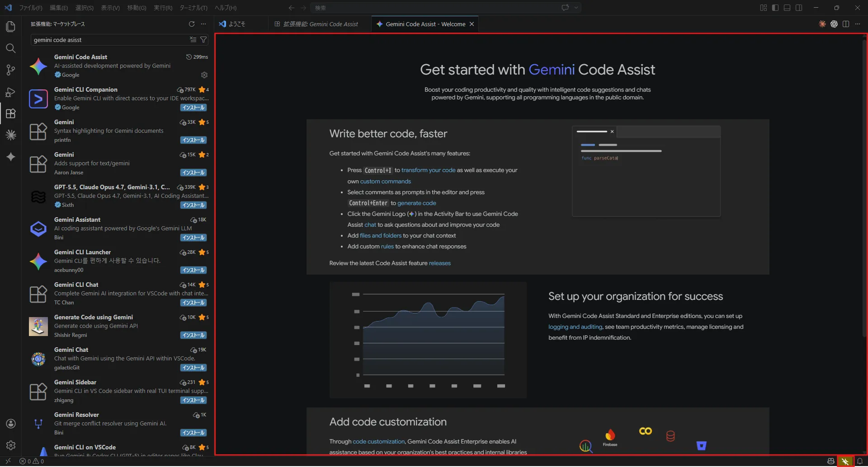Open the remote window indicator in status bar
The image size is (868, 467).
click(8, 461)
